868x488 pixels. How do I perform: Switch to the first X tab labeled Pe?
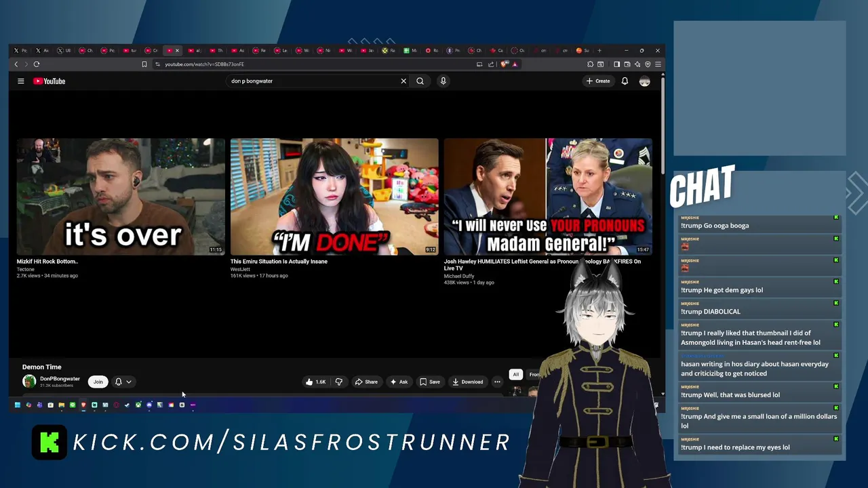[20, 50]
